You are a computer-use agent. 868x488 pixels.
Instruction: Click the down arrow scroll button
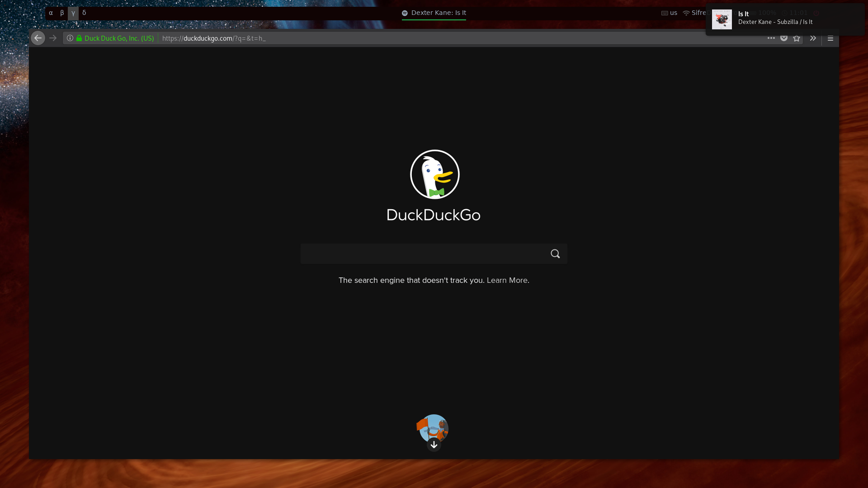coord(434,445)
